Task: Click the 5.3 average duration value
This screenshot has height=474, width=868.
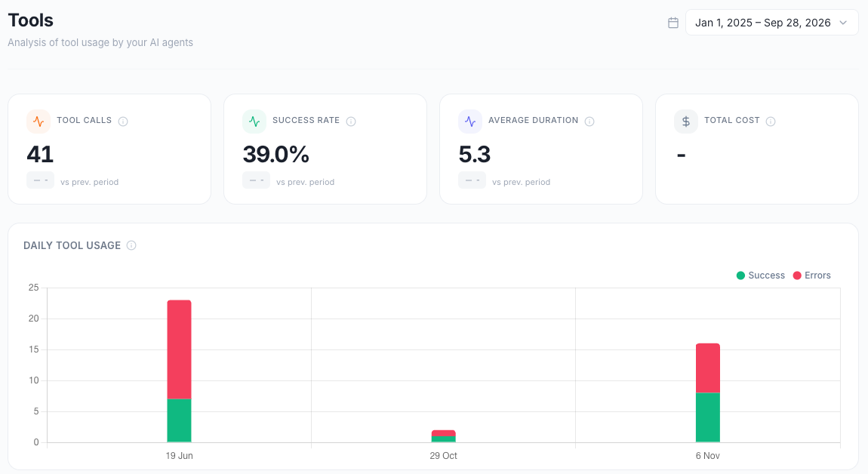Action: pos(475,155)
